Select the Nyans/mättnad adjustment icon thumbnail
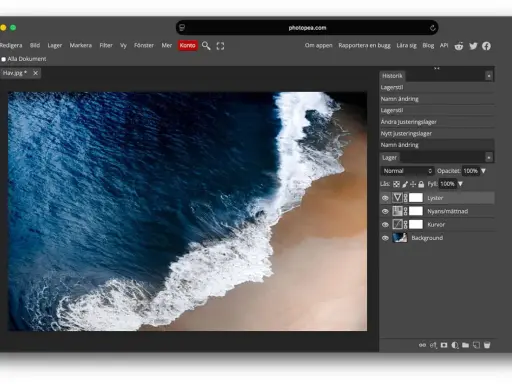512x384 pixels. point(397,211)
